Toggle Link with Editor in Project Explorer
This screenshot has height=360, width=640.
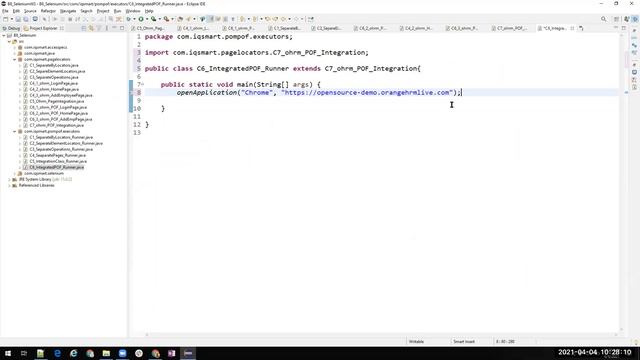click(x=91, y=28)
